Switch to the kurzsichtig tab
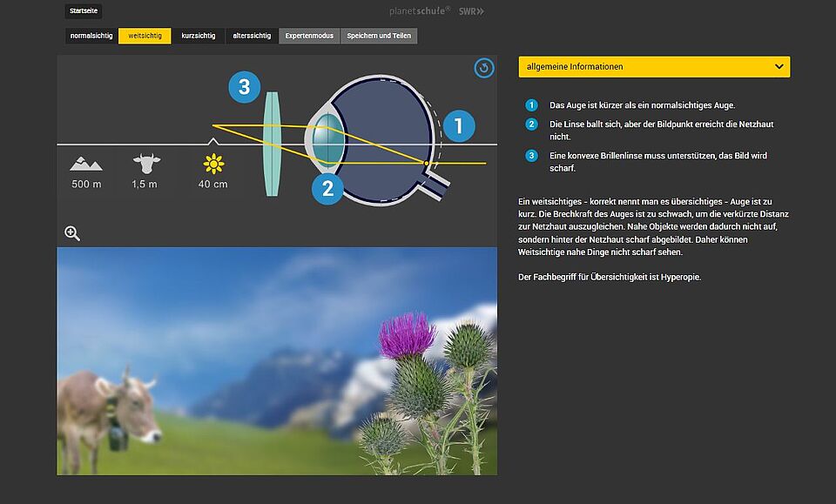The height and width of the screenshot is (504, 836). click(199, 36)
